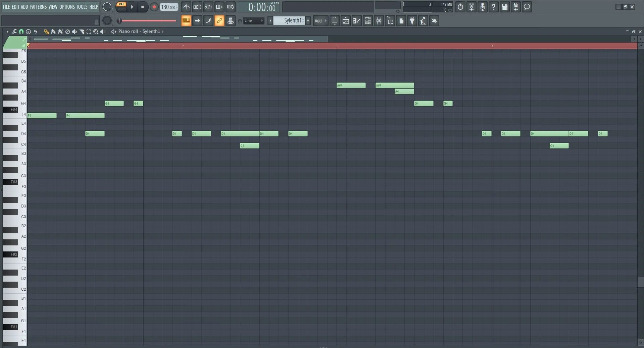Screen dimensions: 644x348
Task: Click the main pitch knob
Action: point(107,20)
